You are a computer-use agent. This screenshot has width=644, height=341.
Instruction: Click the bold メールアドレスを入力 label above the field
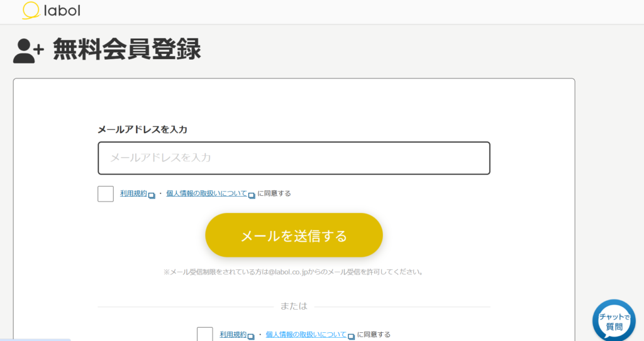click(x=142, y=129)
